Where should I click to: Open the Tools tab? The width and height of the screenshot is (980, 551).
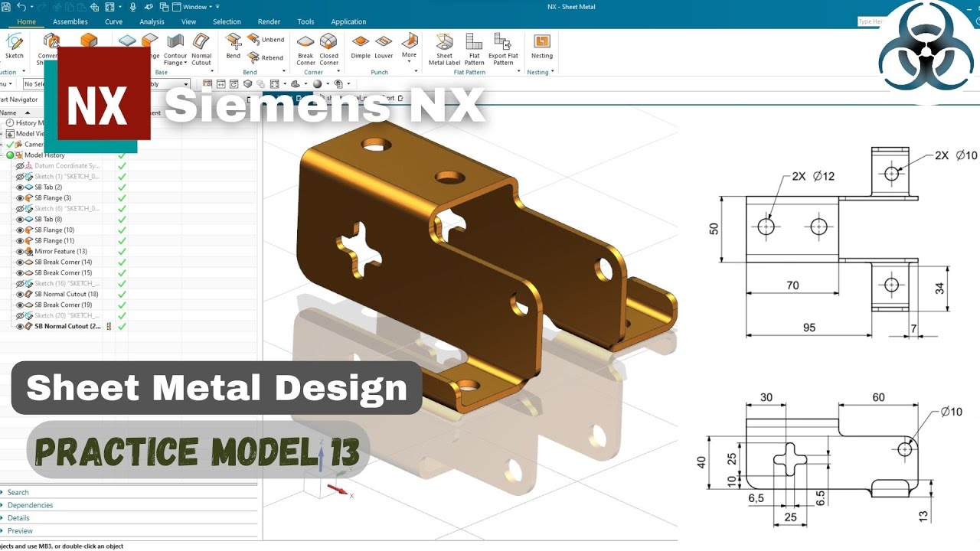coord(305,21)
